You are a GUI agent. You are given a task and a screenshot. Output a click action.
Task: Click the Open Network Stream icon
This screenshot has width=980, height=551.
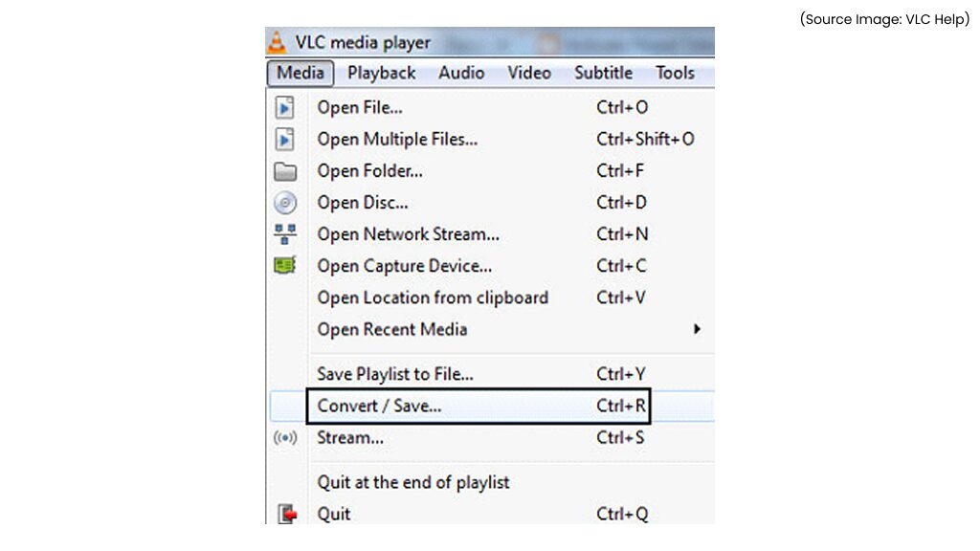point(285,234)
